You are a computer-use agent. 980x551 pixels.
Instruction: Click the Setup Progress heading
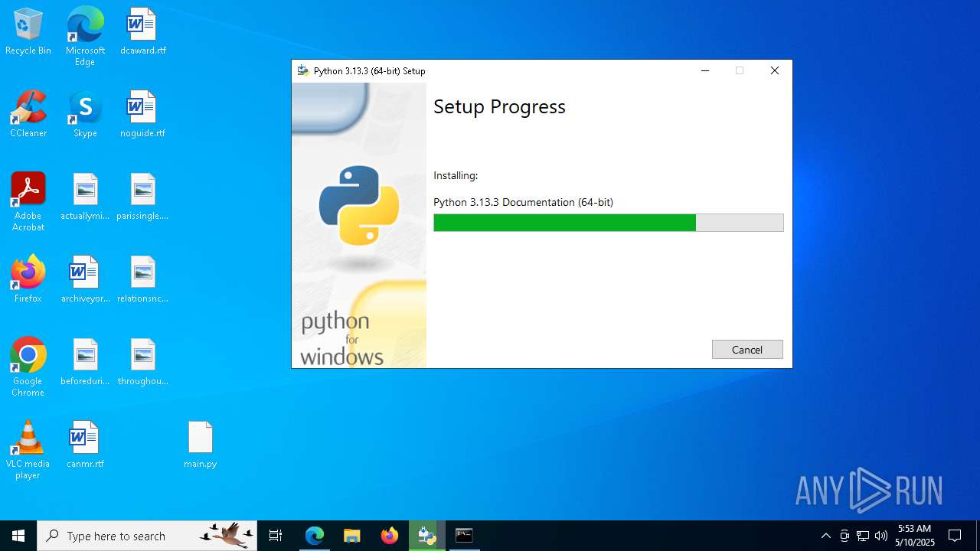tap(499, 107)
